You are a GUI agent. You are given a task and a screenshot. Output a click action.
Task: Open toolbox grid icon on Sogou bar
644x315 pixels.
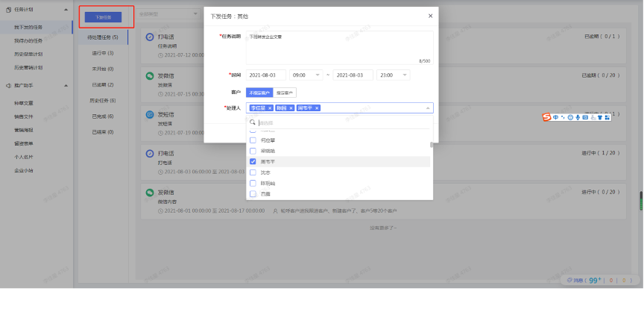tap(607, 117)
